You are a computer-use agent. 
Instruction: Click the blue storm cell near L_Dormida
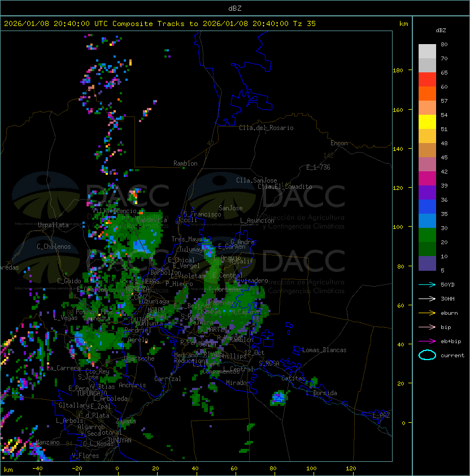[x=279, y=397]
